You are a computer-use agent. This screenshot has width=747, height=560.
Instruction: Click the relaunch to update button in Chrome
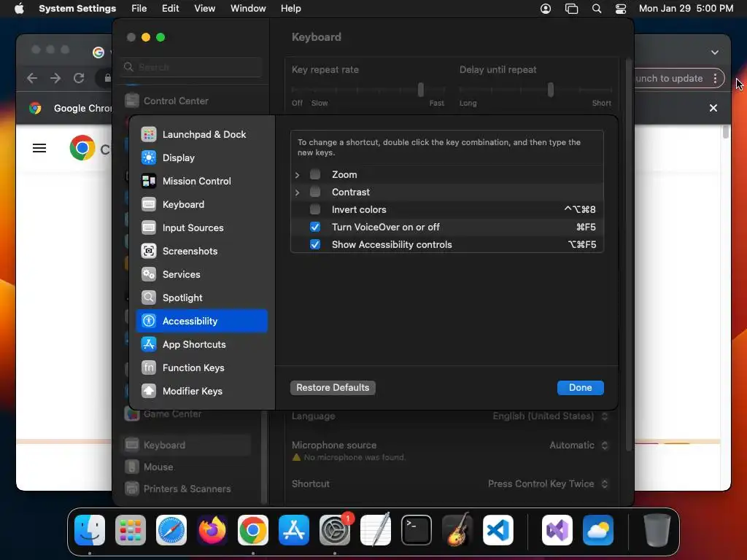pyautogui.click(x=678, y=78)
